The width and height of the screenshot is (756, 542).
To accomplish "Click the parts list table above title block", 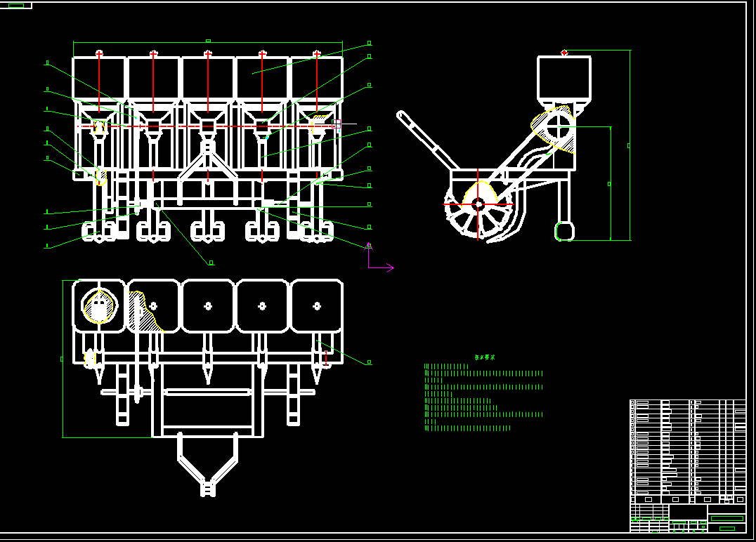I will 688,451.
